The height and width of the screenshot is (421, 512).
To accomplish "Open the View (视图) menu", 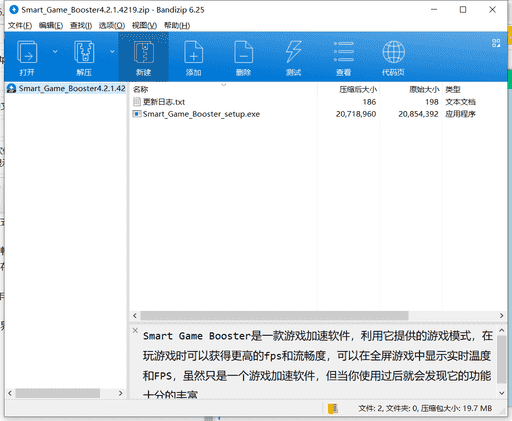I will click(144, 26).
